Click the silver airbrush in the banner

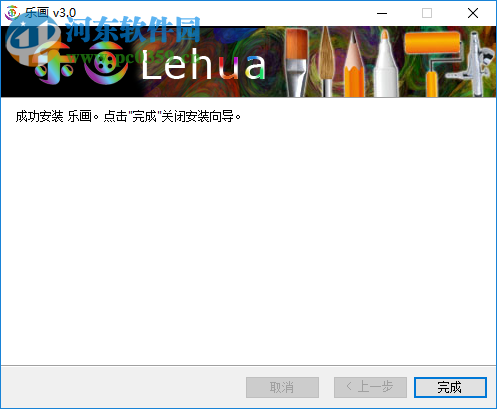(x=476, y=63)
